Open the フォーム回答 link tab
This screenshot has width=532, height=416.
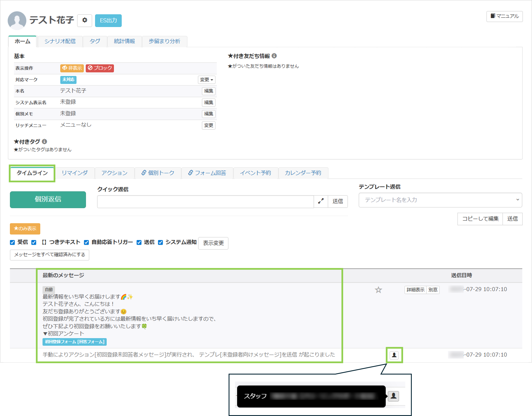click(x=207, y=173)
